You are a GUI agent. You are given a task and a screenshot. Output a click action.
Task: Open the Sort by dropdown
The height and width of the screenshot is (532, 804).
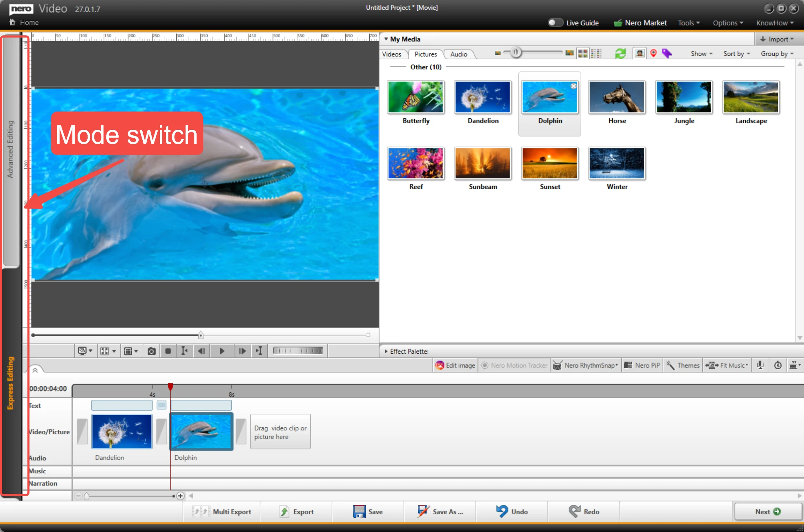[x=736, y=54]
